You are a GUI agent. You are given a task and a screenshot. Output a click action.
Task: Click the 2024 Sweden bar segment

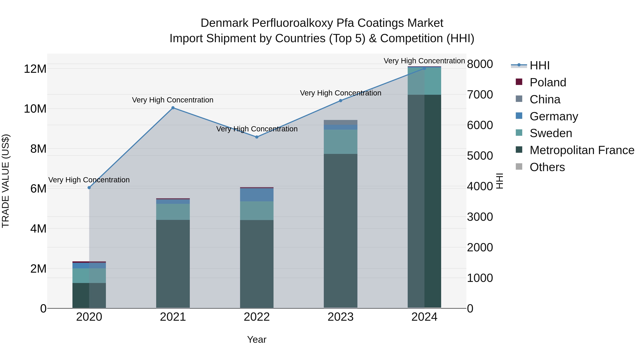(424, 81)
